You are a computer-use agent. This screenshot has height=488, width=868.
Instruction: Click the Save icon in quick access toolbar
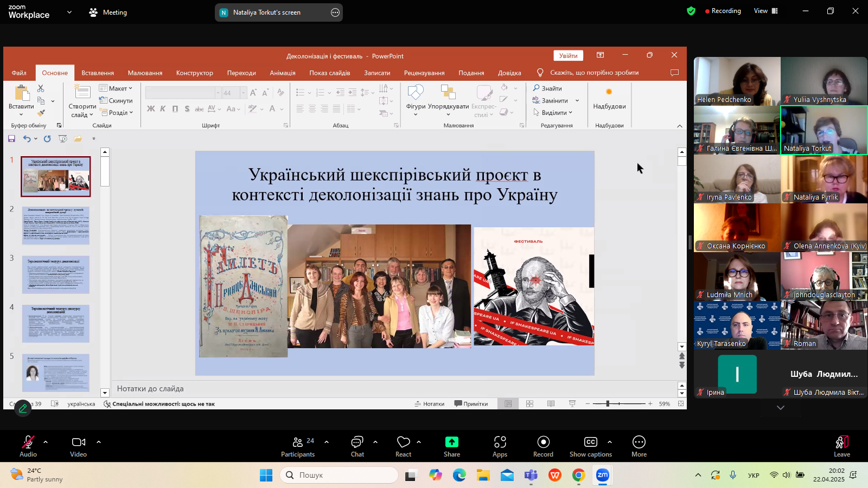coord(11,139)
